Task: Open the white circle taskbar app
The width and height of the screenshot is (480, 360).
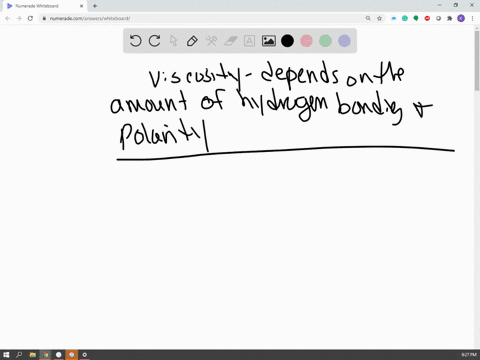Action: [x=59, y=355]
